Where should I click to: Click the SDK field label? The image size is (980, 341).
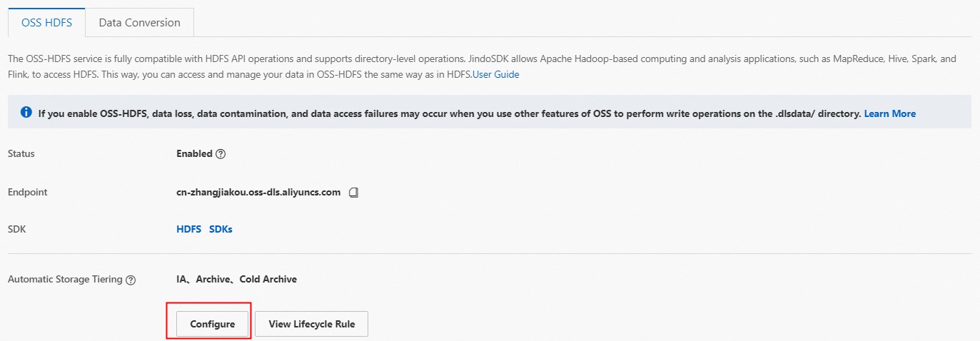click(x=16, y=230)
